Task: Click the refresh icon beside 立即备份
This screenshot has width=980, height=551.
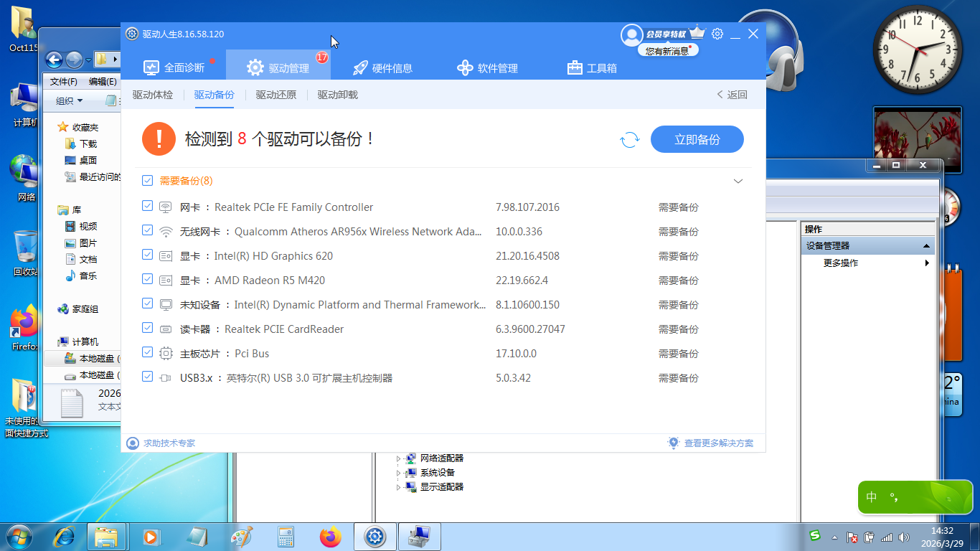Action: [x=629, y=140]
